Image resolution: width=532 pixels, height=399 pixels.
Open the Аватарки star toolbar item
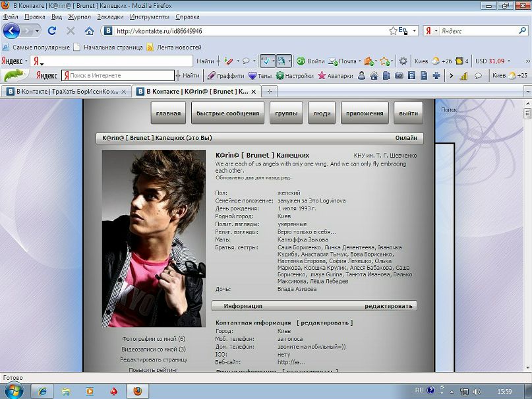(335, 76)
